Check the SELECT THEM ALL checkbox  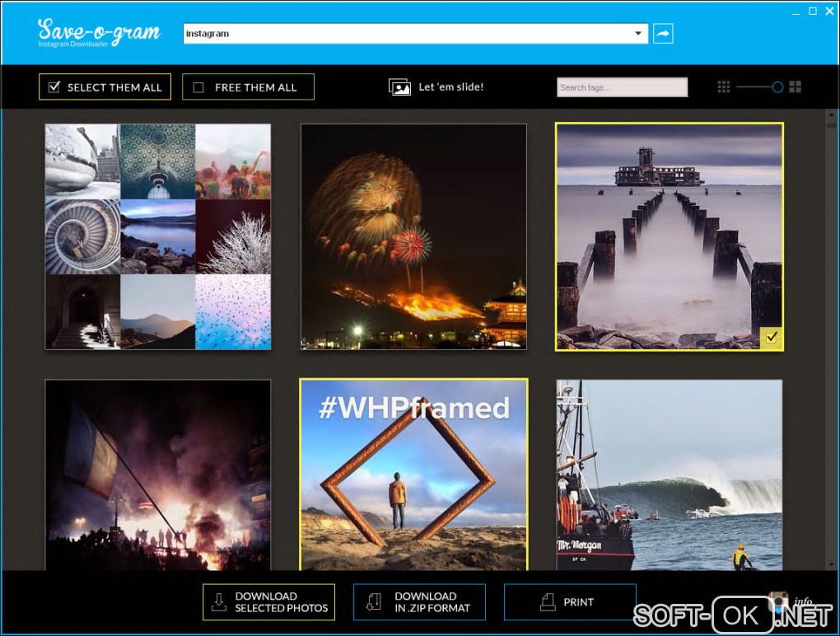(54, 87)
